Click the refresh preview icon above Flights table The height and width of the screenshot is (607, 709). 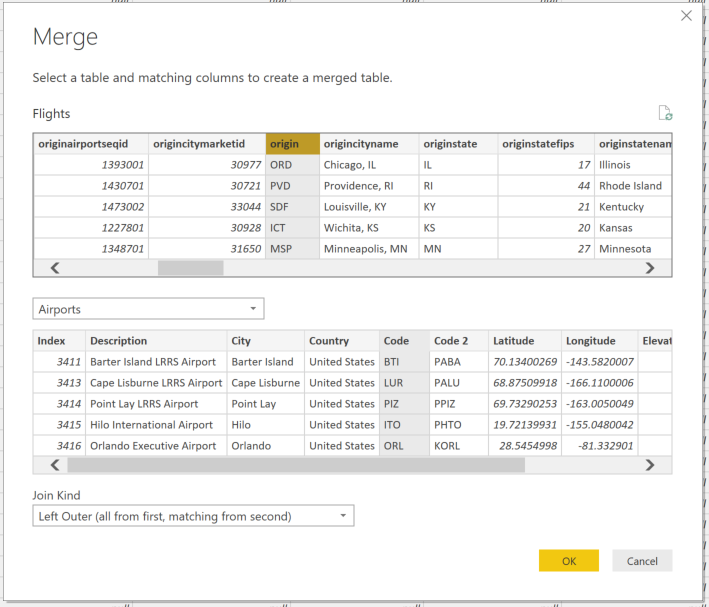click(x=665, y=113)
